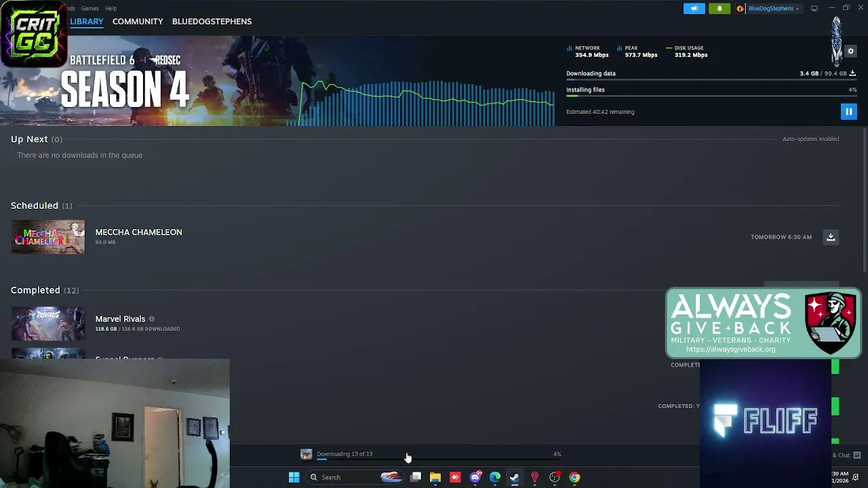The height and width of the screenshot is (488, 868).
Task: Click the Downloading data progress bar
Action: pyautogui.click(x=711, y=80)
